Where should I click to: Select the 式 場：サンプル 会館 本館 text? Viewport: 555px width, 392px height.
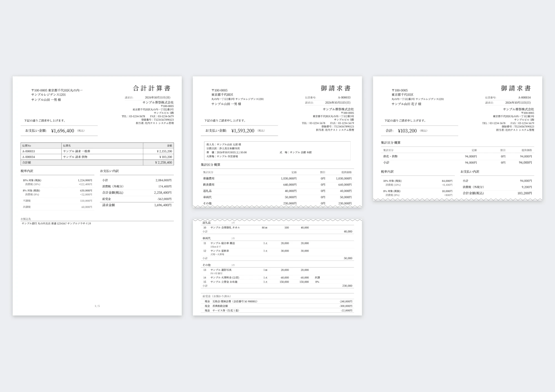[x=296, y=152]
